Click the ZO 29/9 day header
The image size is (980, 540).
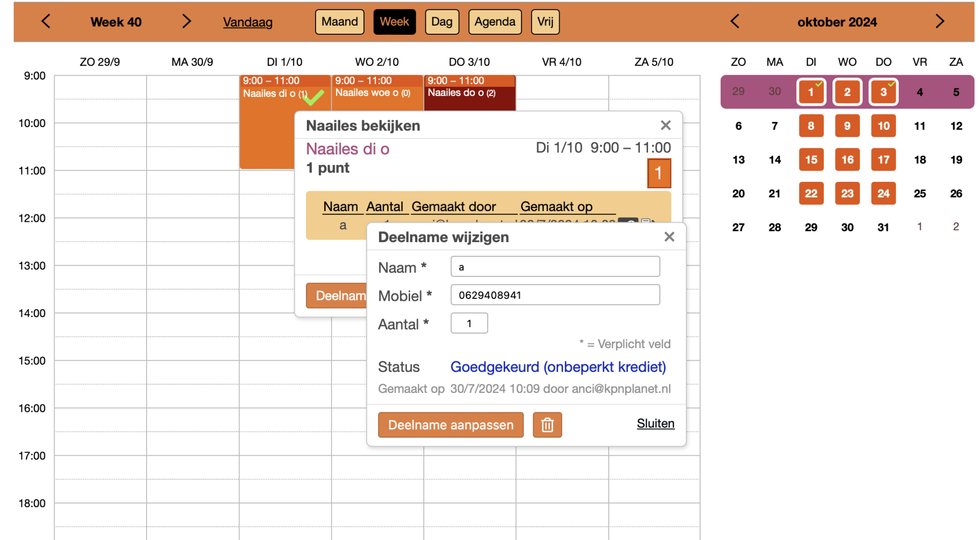click(100, 62)
